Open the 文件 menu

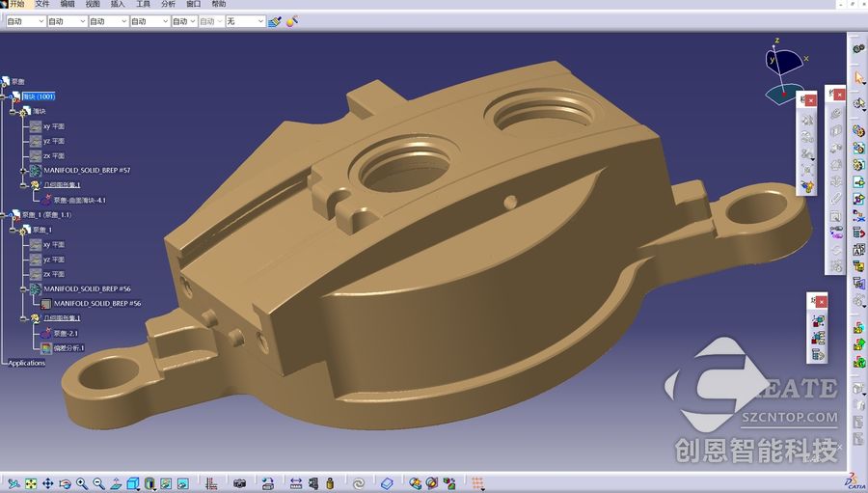click(x=42, y=4)
